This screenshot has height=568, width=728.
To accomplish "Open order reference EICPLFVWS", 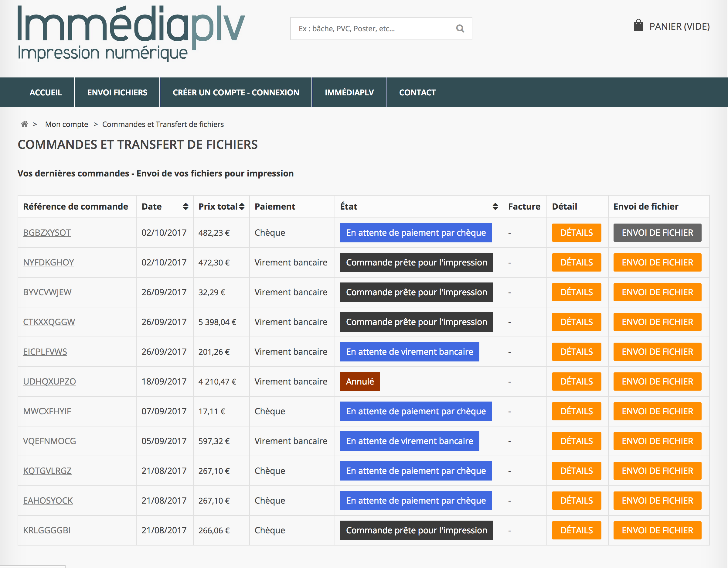I will point(45,351).
